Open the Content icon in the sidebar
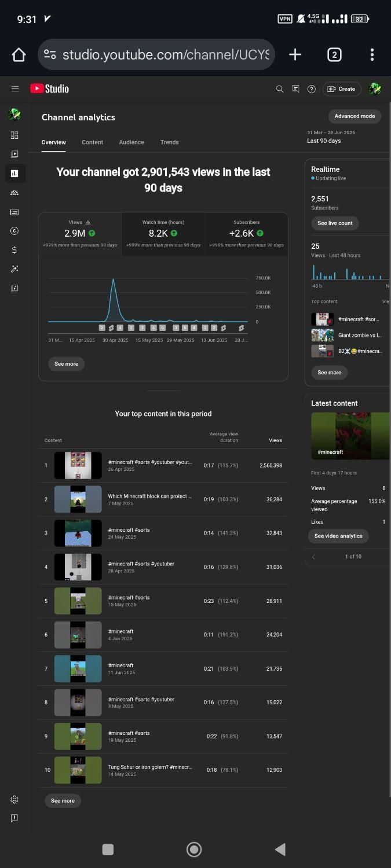 [x=14, y=154]
